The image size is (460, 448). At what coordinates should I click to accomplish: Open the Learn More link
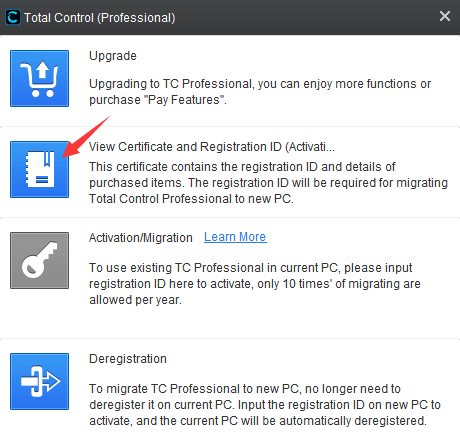click(x=235, y=237)
